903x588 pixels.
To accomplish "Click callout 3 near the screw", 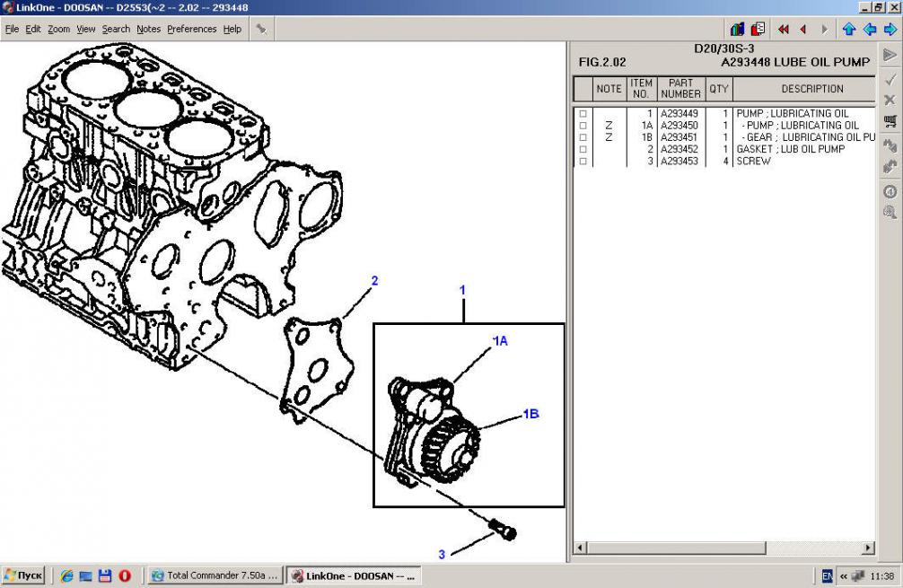I will click(x=442, y=555).
